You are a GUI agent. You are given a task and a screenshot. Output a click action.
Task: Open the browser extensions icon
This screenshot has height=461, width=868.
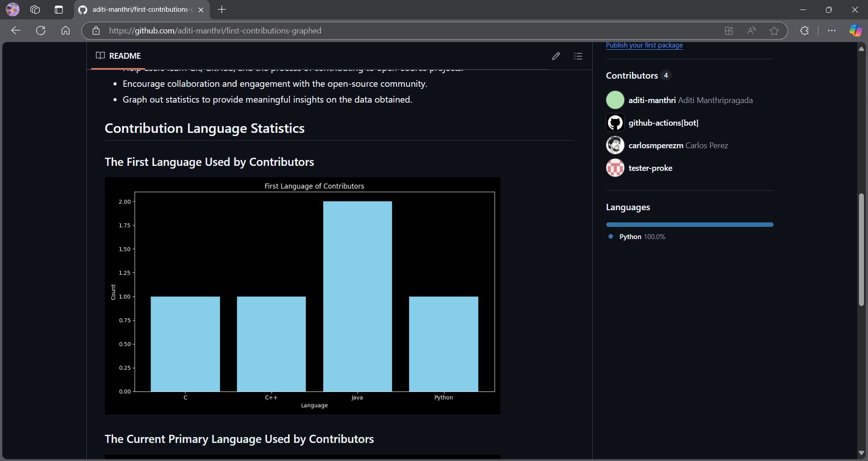point(804,31)
